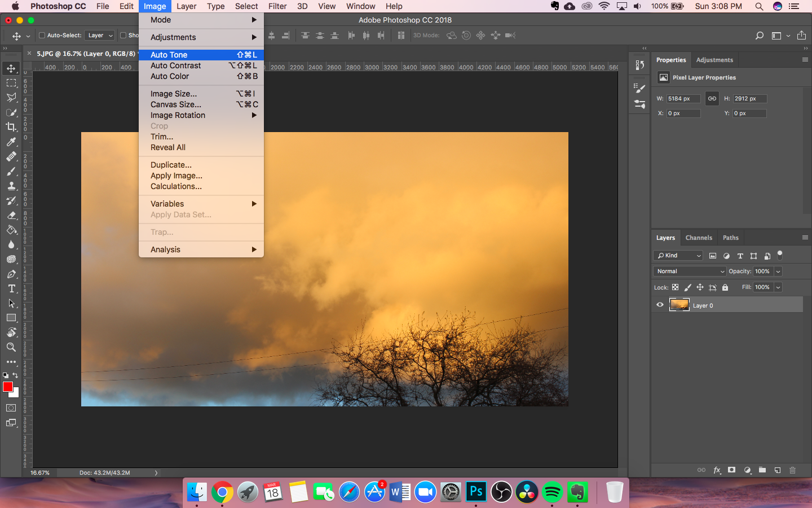Choose Auto Tone from Image menu
The height and width of the screenshot is (508, 812).
[x=201, y=55]
